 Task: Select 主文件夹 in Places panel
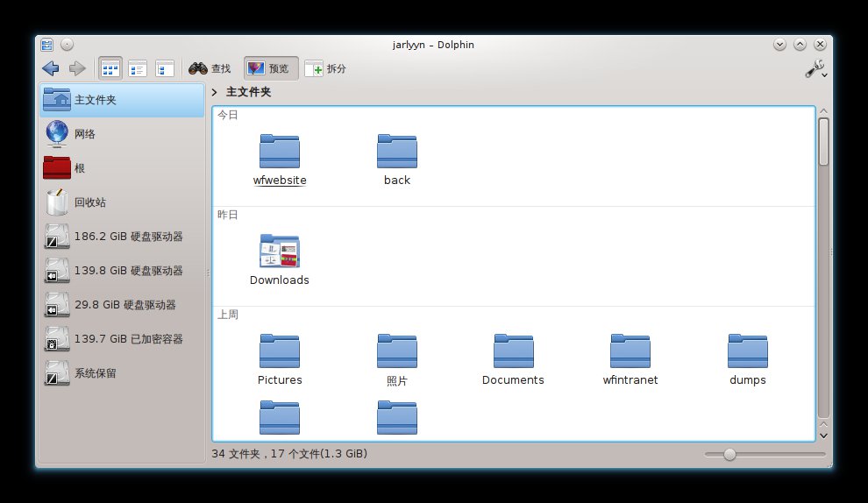122,100
